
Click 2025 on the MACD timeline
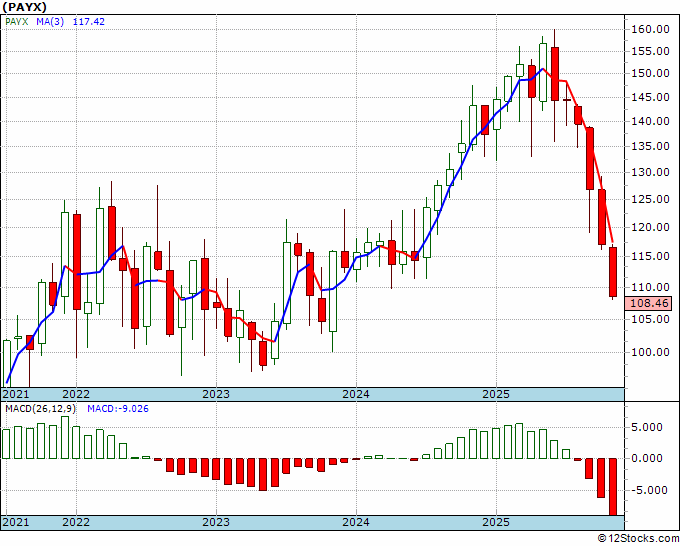point(496,522)
